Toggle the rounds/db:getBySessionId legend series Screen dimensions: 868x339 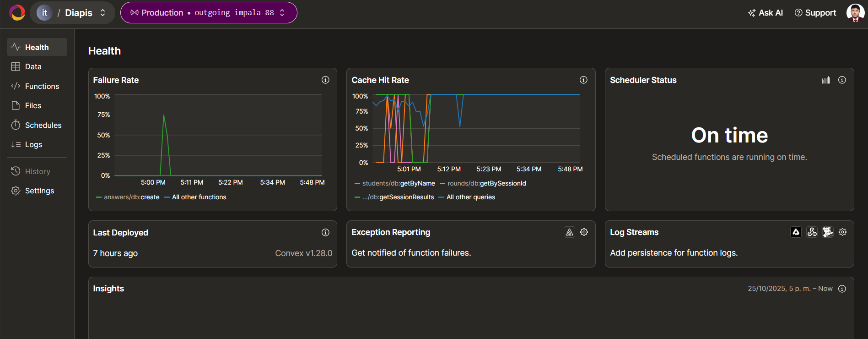(483, 183)
